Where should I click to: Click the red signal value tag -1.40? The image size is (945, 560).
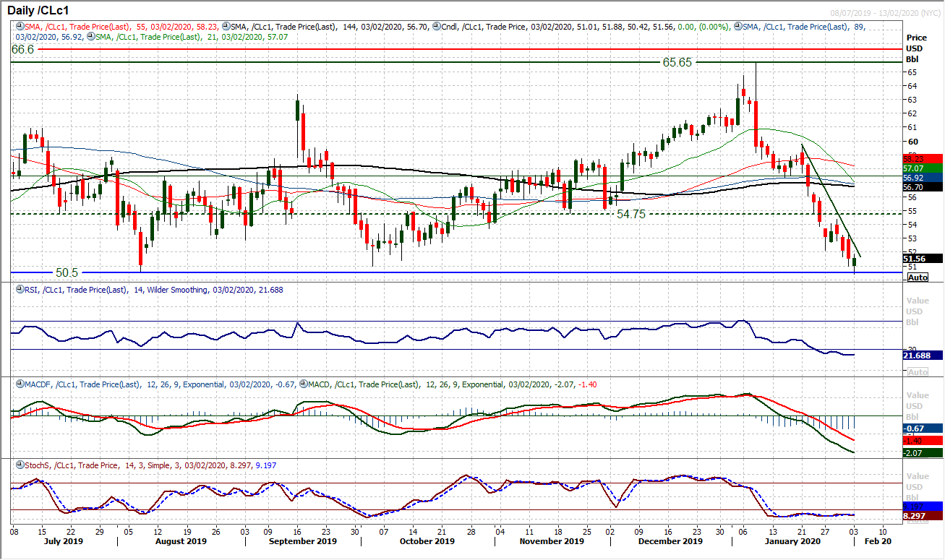click(x=923, y=440)
